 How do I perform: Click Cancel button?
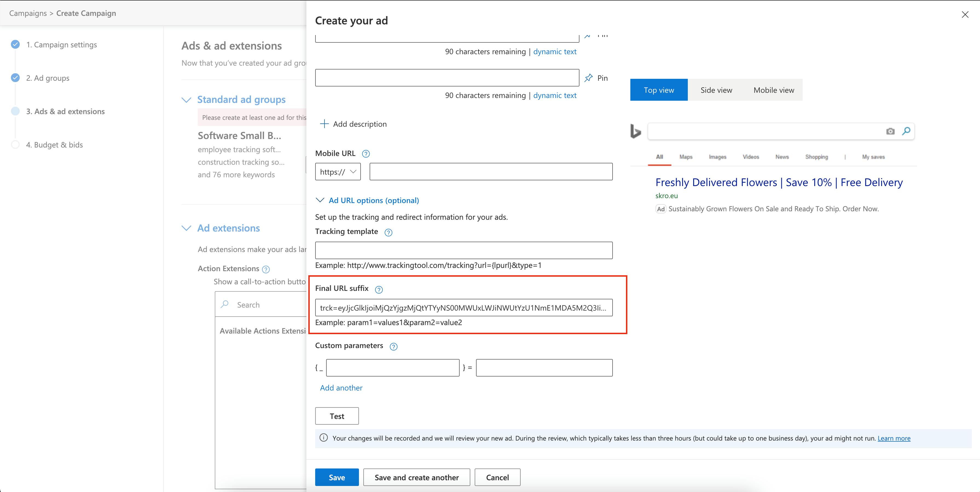(x=497, y=477)
